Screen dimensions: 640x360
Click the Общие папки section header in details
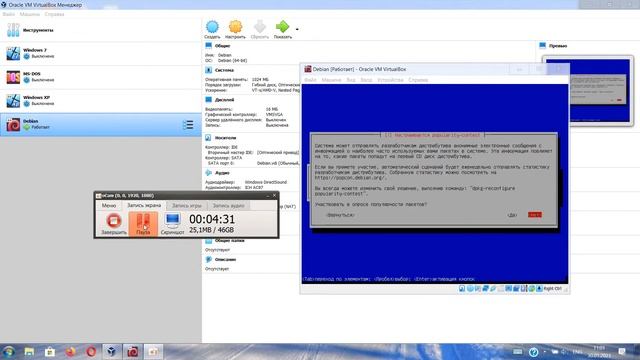click(229, 241)
